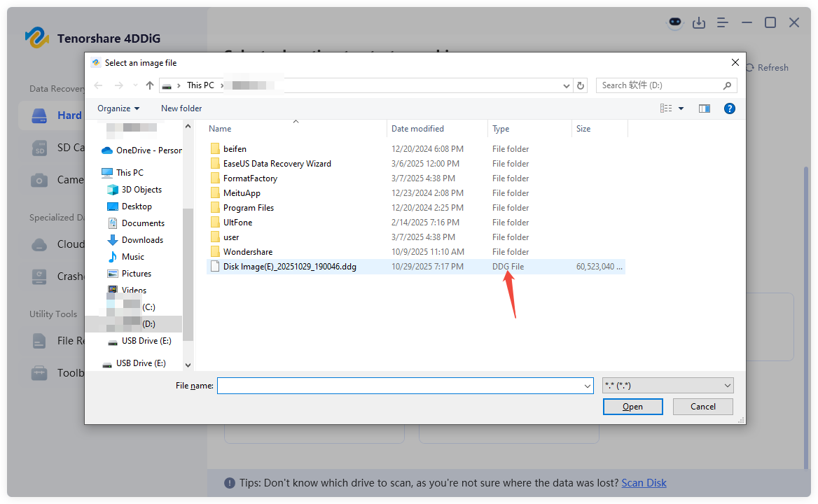
Task: Open the 4DDiG download/update icon
Action: [698, 23]
